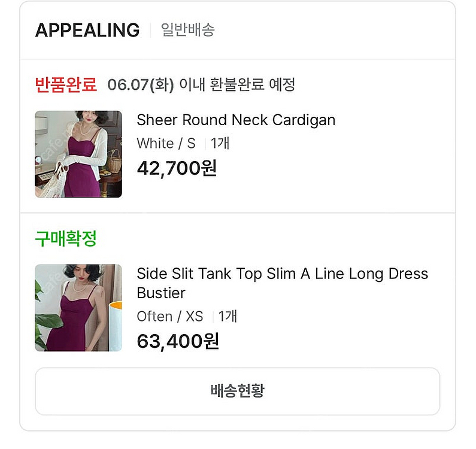The height and width of the screenshot is (449, 476).
Task: Select the red 반품완료 status label
Action: (x=66, y=84)
